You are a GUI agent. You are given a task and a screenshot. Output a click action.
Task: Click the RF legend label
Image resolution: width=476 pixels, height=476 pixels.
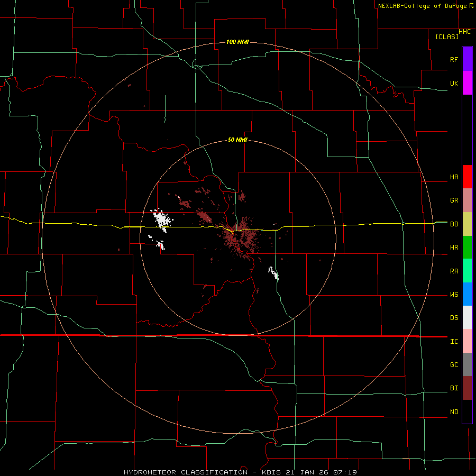pyautogui.click(x=454, y=59)
